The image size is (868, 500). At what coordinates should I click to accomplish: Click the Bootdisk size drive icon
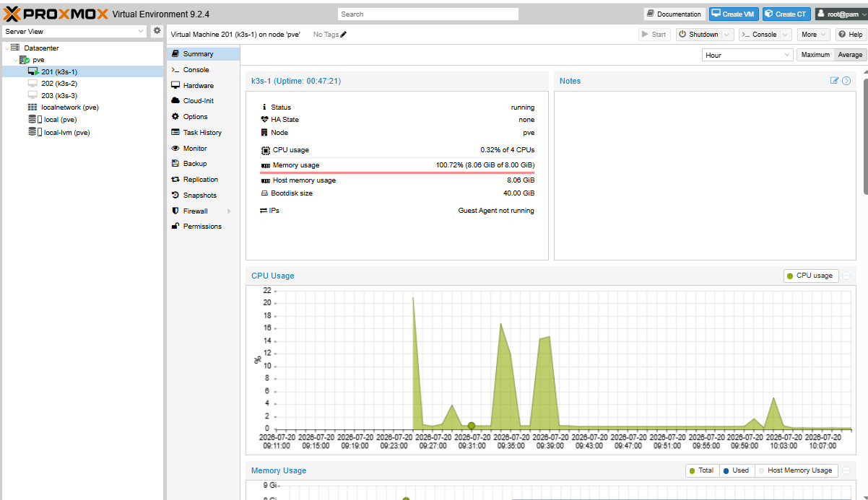coord(264,193)
